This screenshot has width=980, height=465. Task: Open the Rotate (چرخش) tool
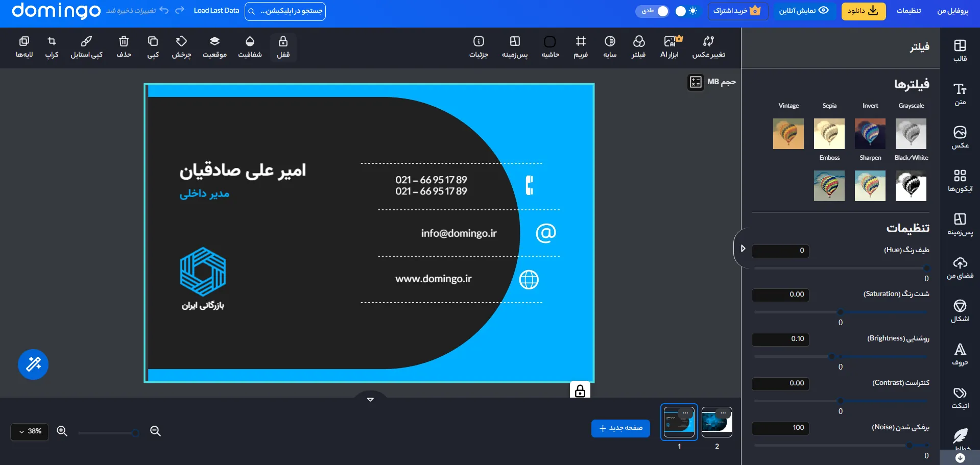click(181, 47)
